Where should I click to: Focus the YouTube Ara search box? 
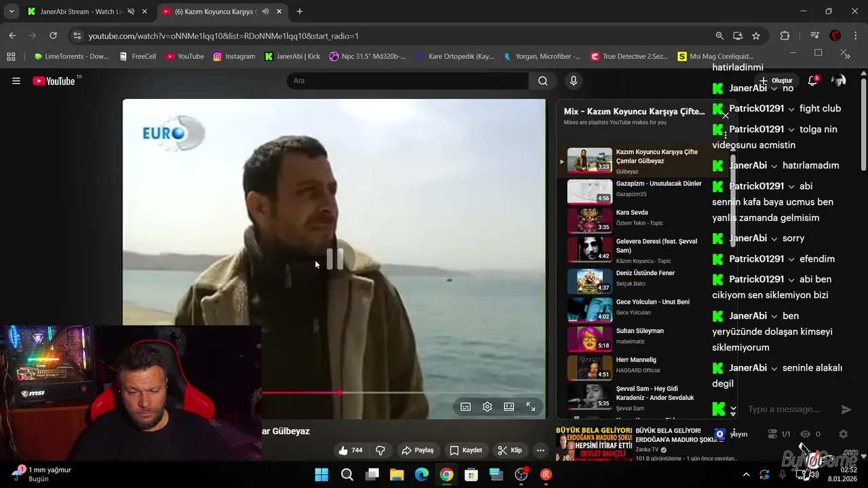[408, 81]
